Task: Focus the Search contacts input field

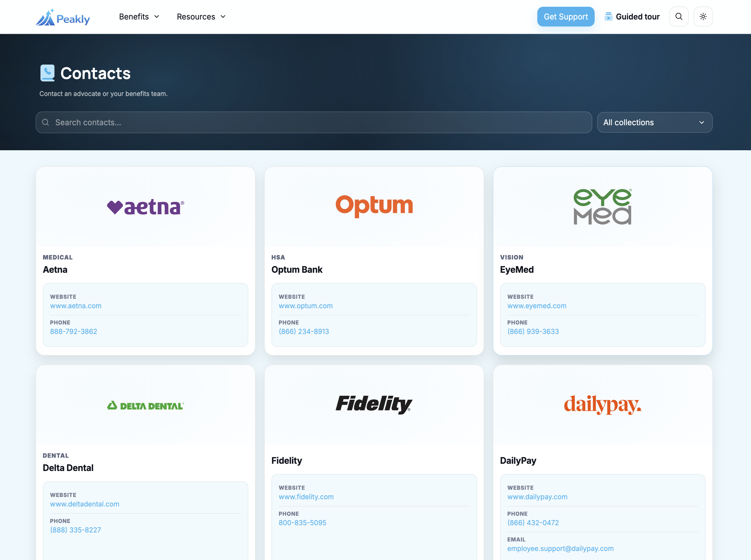Action: pyautogui.click(x=314, y=122)
